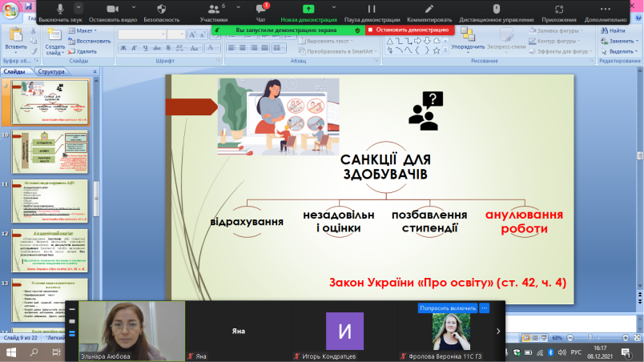Viewport: 644px width, 362px height.
Task: Open Zoom Apps
Action: coord(559,12)
